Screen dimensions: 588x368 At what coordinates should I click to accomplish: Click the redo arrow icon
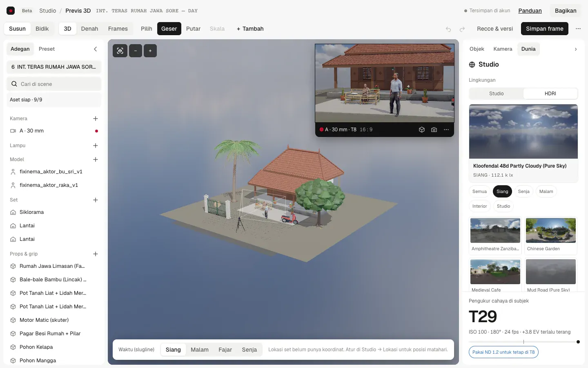[462, 29]
